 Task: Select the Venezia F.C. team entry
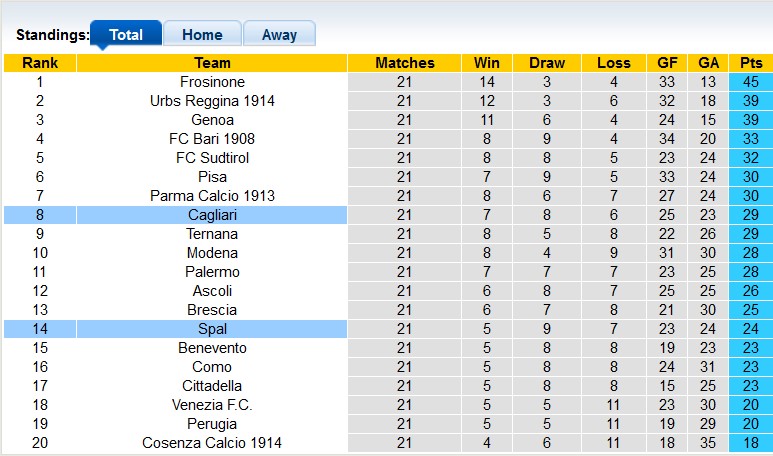[x=212, y=405]
